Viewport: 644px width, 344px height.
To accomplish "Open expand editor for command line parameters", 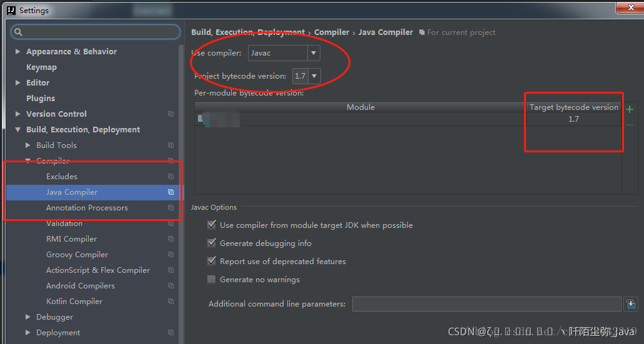I will pos(631,304).
